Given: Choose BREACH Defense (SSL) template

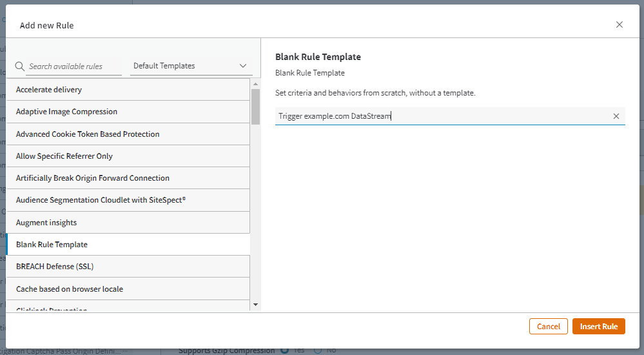Looking at the screenshot, I should 128,267.
